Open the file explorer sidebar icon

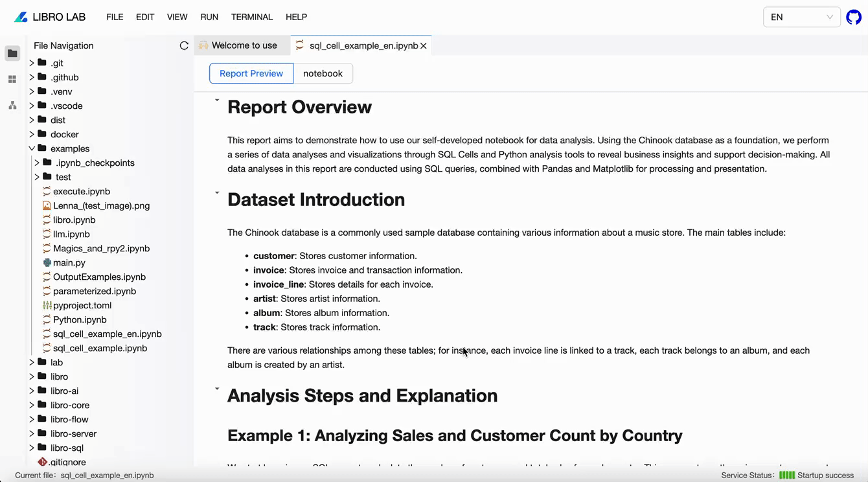[x=12, y=53]
